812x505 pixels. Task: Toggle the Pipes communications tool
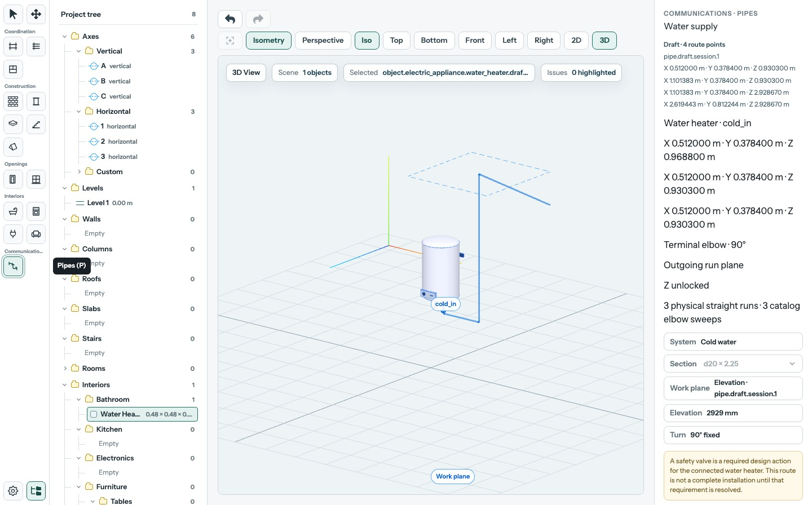click(x=13, y=266)
